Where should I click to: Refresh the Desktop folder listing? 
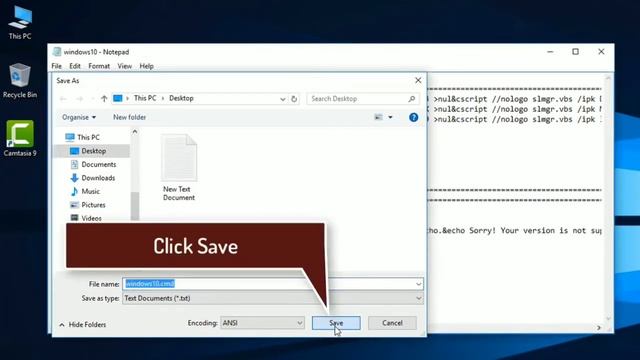click(x=294, y=99)
